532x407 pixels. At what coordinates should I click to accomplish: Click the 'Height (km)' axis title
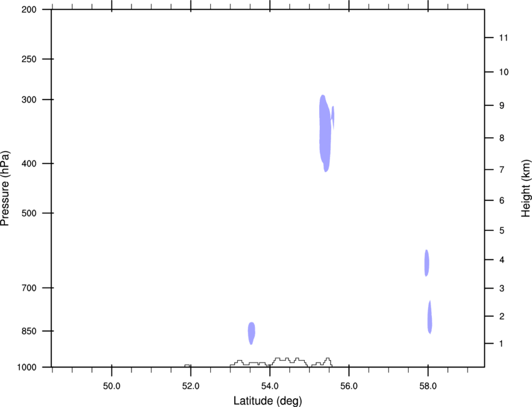(526, 188)
